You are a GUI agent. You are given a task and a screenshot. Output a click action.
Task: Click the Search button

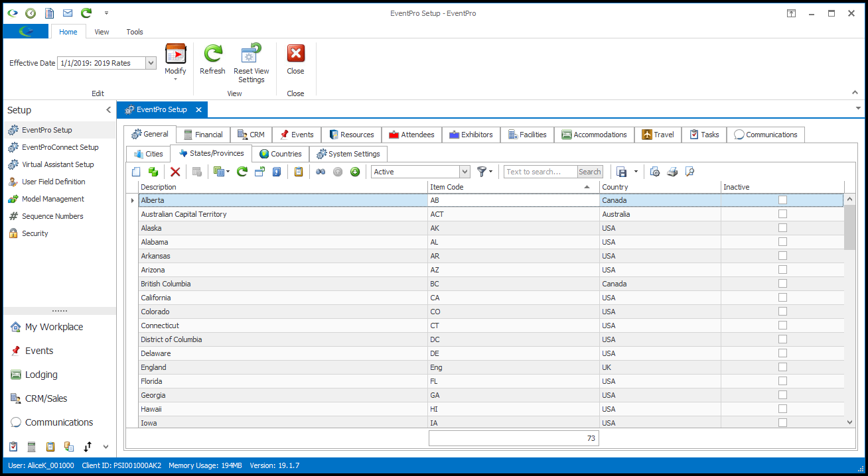(590, 172)
